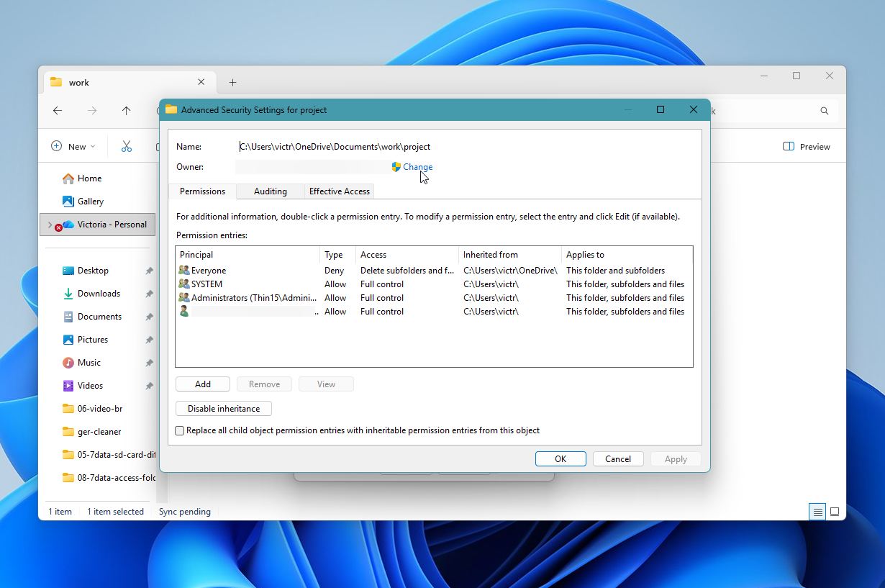The width and height of the screenshot is (885, 588).
Task: Open the 08-7data-access folder
Action: (109, 478)
